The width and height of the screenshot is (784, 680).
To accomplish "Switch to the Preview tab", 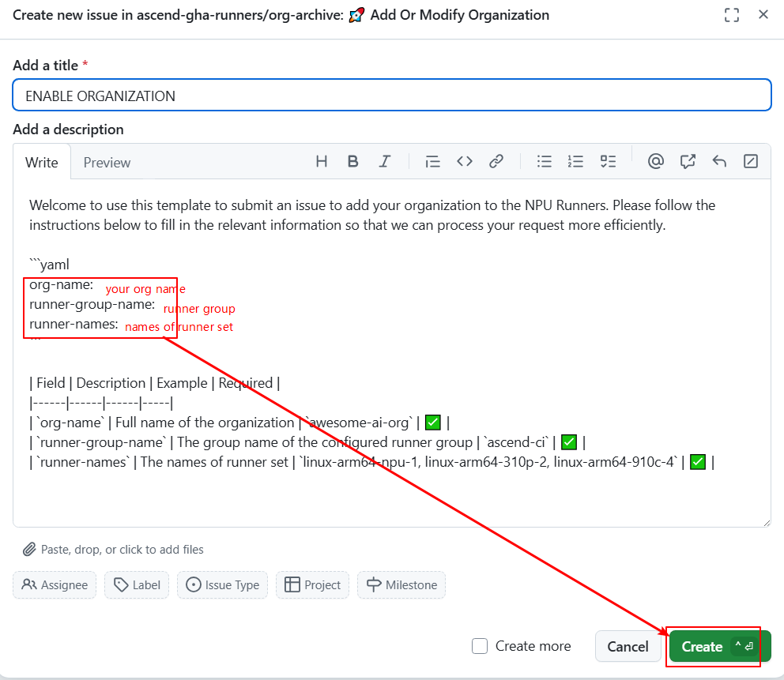I will [x=107, y=163].
